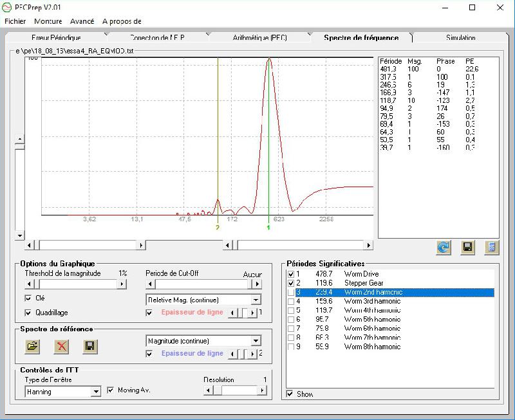Toggle the Show checkbox
Image resolution: width=515 pixels, height=420 pixels.
click(290, 394)
